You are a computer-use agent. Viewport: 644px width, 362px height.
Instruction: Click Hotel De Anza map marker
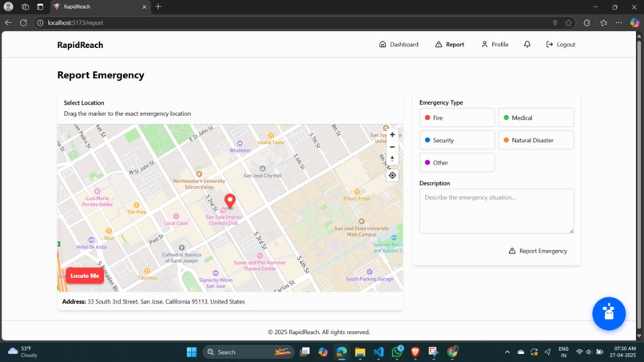[91, 240]
